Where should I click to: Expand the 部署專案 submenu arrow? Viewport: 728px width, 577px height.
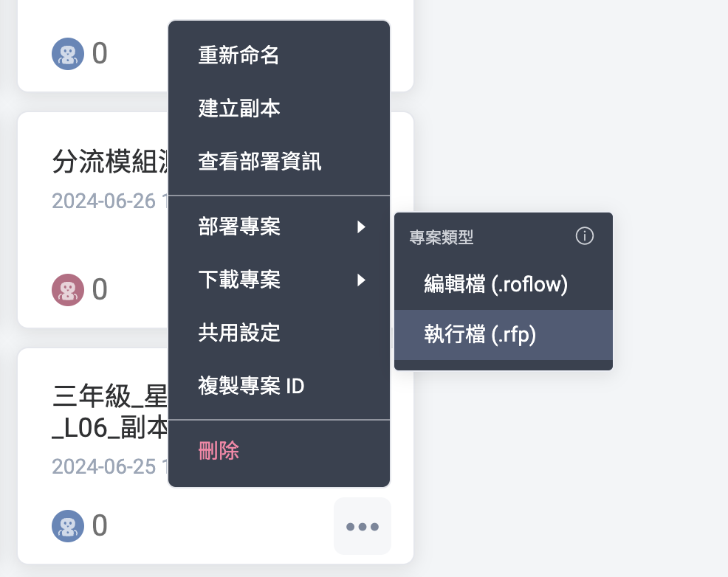(x=361, y=227)
